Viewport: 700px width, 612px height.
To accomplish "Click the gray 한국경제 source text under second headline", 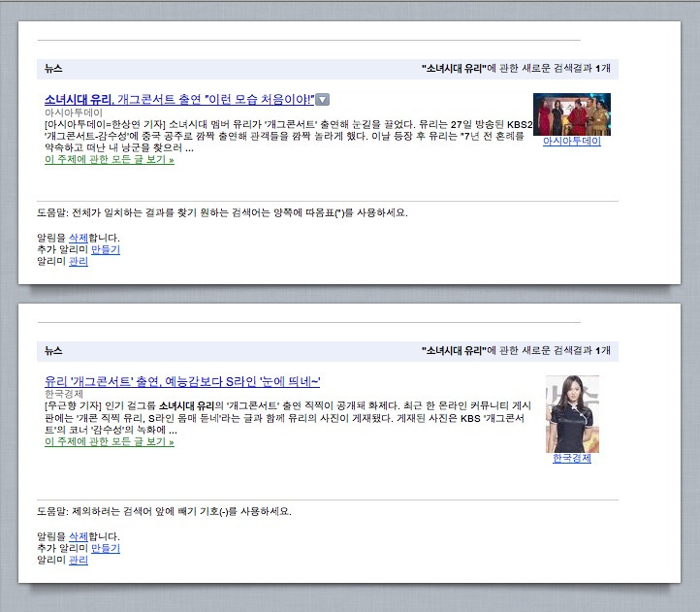I will click(x=64, y=394).
